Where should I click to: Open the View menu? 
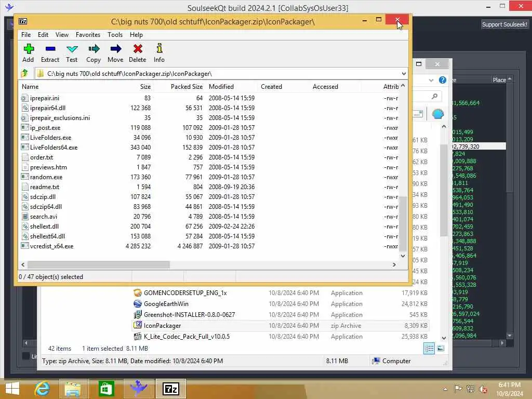click(x=62, y=35)
